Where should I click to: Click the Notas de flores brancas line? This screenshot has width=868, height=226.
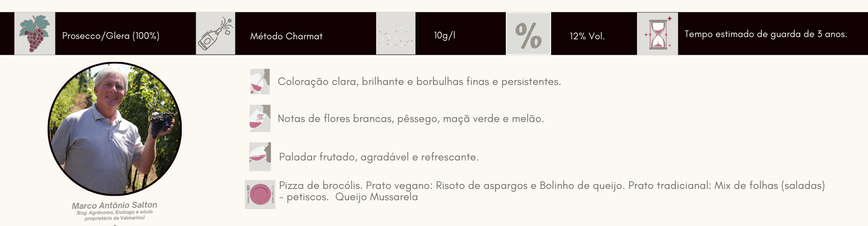point(410,119)
